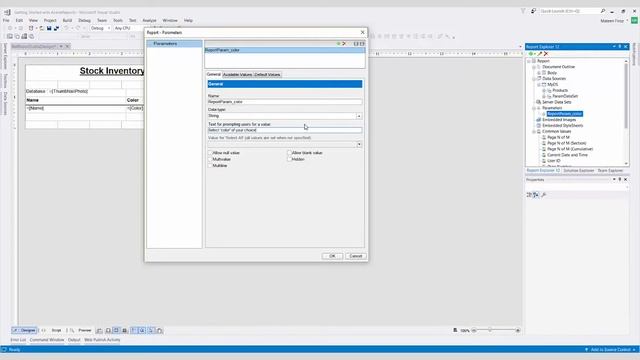Click the OK button in Parameters dialog

[332, 256]
